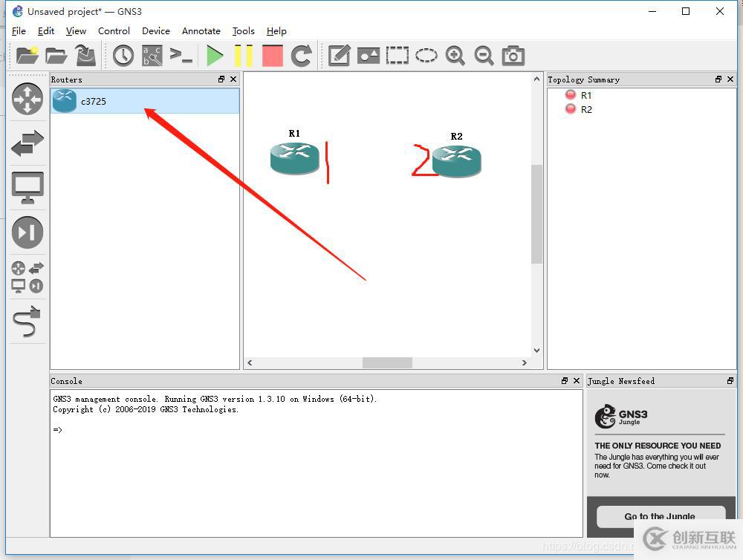Viewport: 743px width, 560px height.
Task: Click the Go to the Jungle button
Action: coord(661,516)
